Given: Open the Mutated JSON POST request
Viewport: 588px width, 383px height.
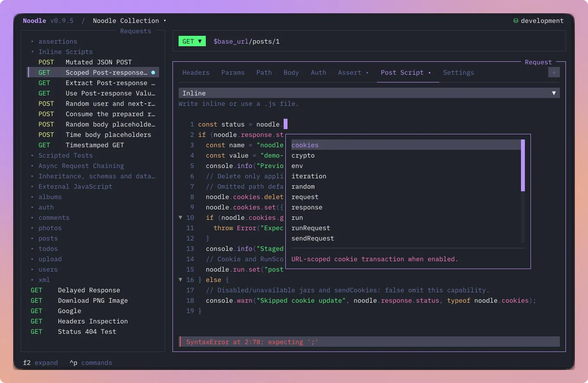Looking at the screenshot, I should 93,62.
